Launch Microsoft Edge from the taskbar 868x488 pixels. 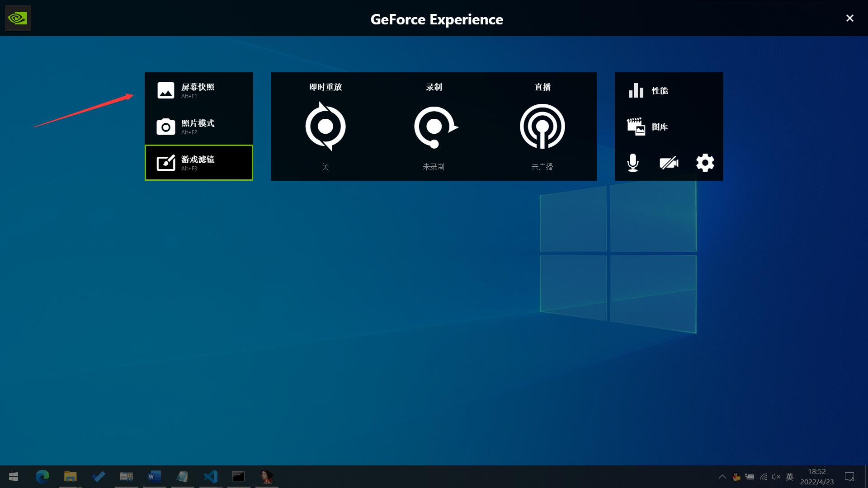[x=42, y=477]
